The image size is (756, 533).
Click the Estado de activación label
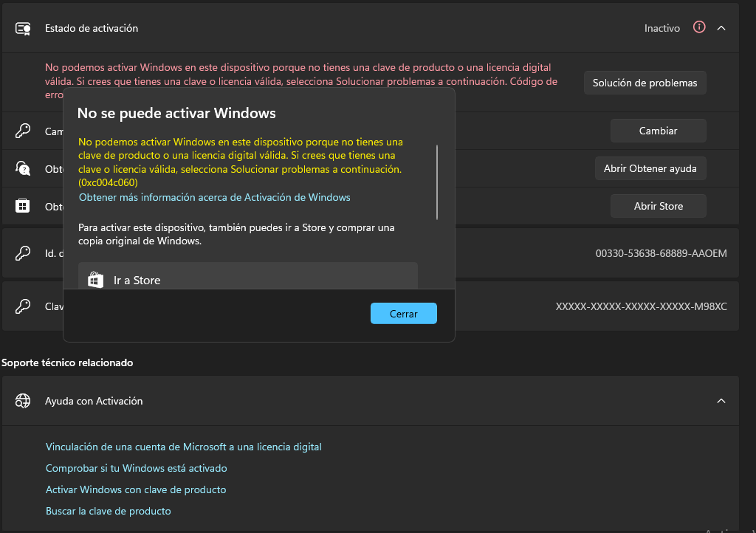(92, 29)
